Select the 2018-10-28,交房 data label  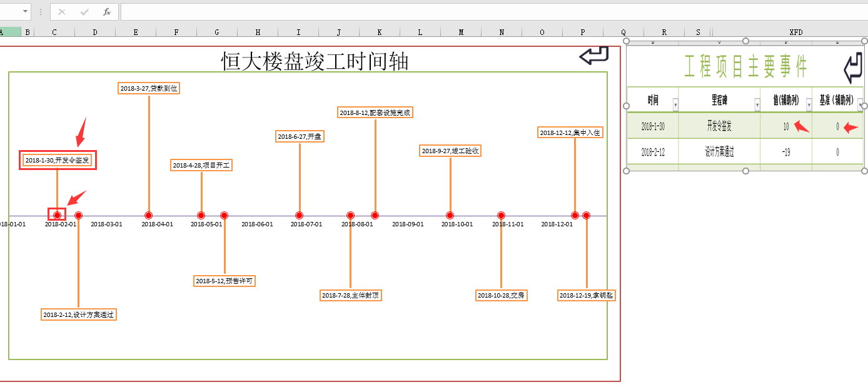pyautogui.click(x=501, y=295)
